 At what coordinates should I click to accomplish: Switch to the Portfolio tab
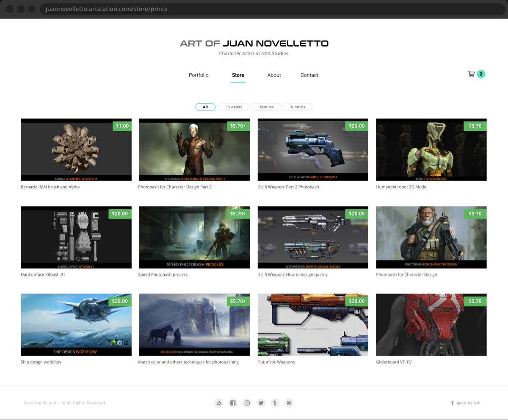[198, 75]
